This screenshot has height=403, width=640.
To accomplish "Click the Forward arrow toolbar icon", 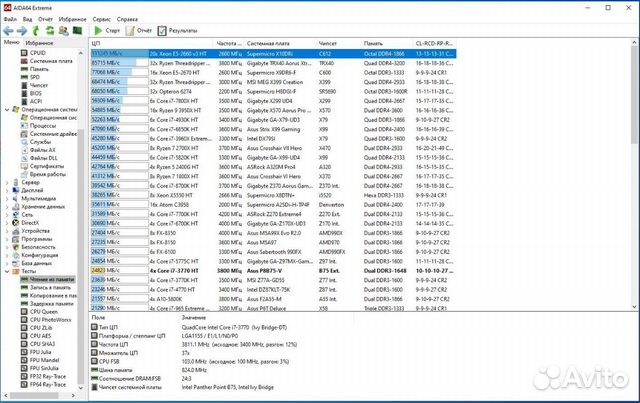I will point(22,31).
